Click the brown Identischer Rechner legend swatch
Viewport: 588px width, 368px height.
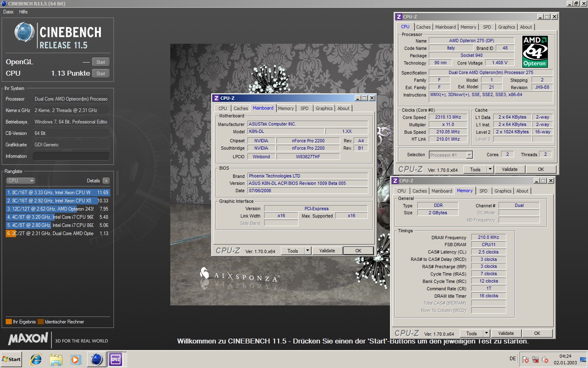pos(40,322)
